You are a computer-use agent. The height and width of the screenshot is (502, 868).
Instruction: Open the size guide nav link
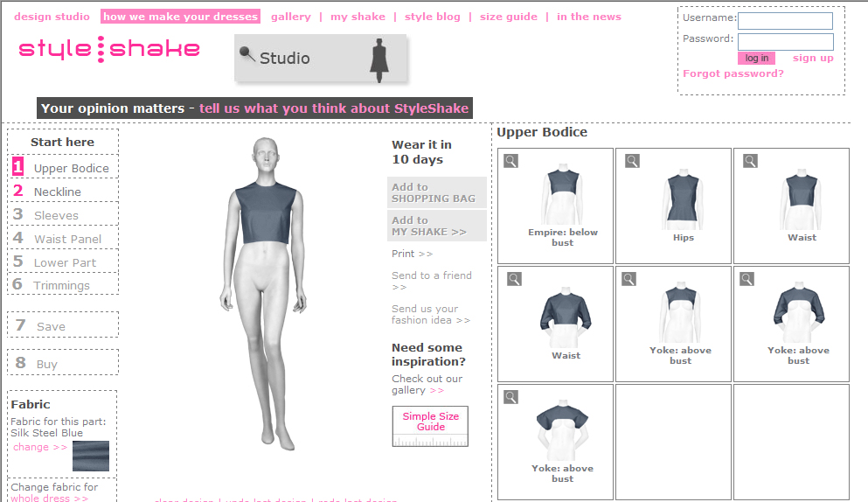click(x=508, y=17)
